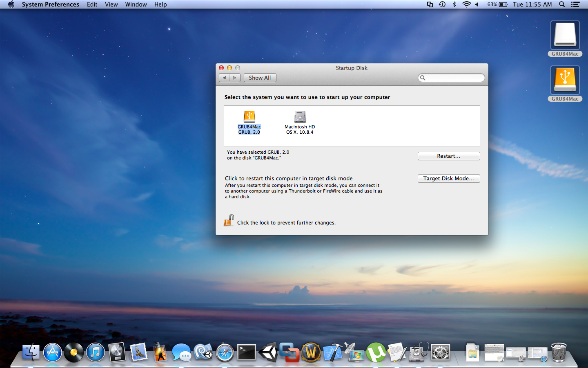Click the Startup Disk window title

pos(352,68)
